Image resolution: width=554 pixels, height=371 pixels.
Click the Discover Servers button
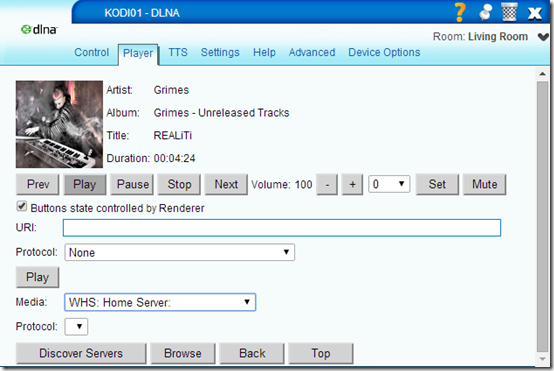coord(81,353)
